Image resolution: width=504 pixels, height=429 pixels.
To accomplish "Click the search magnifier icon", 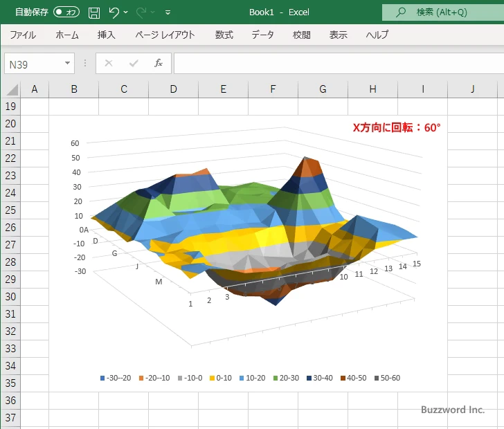I will pos(400,12).
